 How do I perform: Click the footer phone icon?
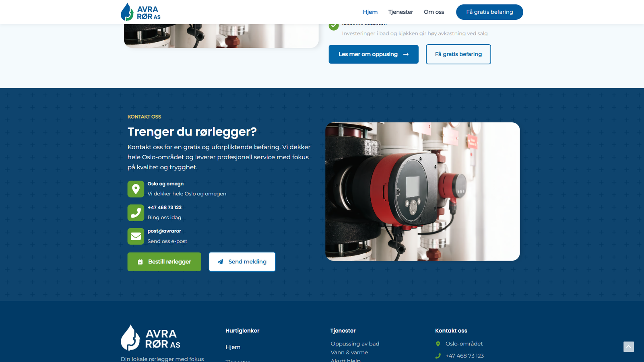pyautogui.click(x=438, y=356)
